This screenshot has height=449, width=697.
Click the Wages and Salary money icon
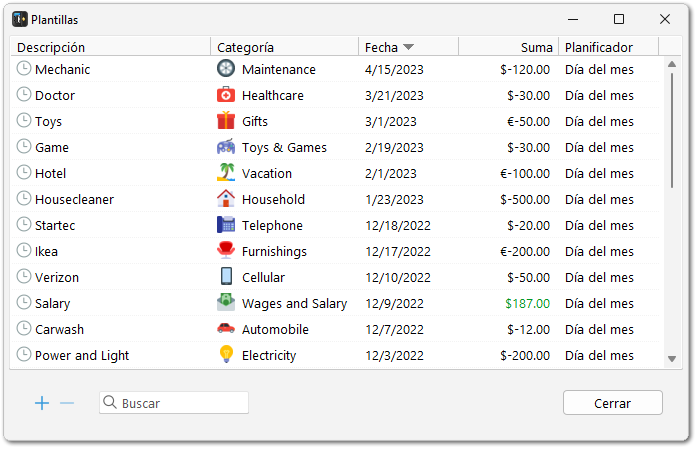tap(226, 302)
